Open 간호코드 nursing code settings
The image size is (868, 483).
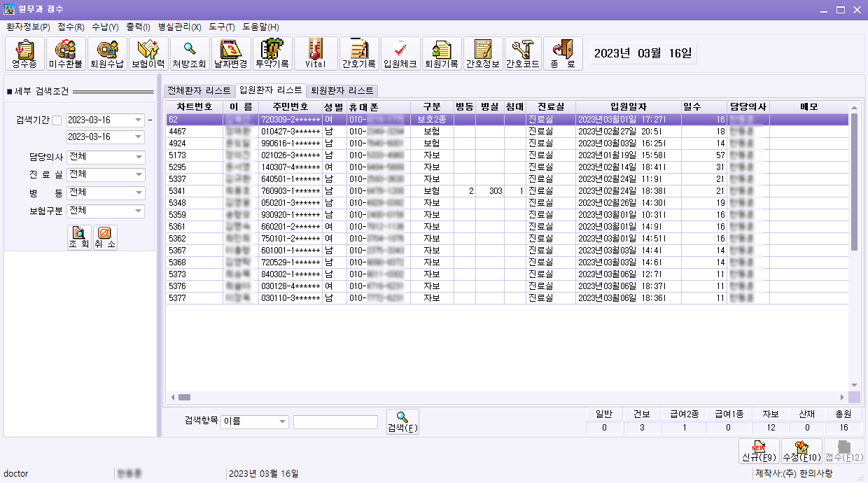(x=523, y=54)
